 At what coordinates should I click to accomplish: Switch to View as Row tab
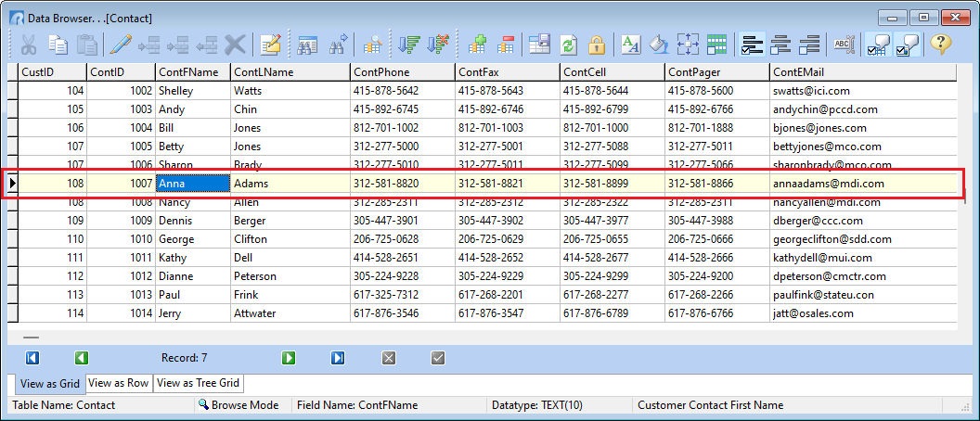click(x=119, y=383)
